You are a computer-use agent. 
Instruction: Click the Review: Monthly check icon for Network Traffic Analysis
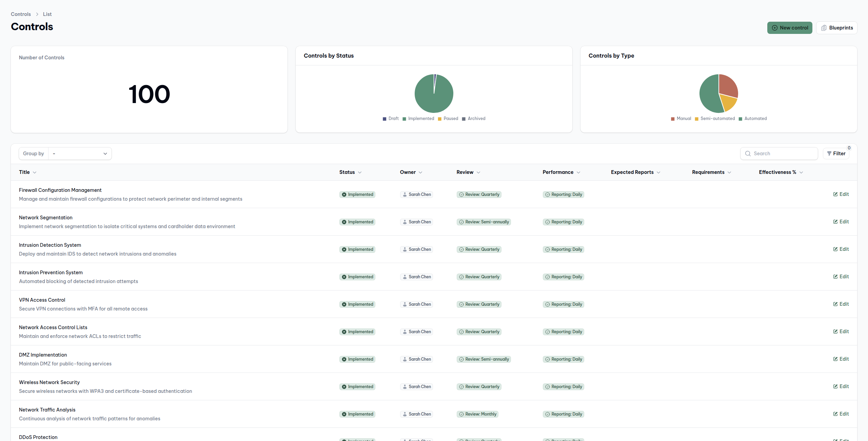point(461,414)
